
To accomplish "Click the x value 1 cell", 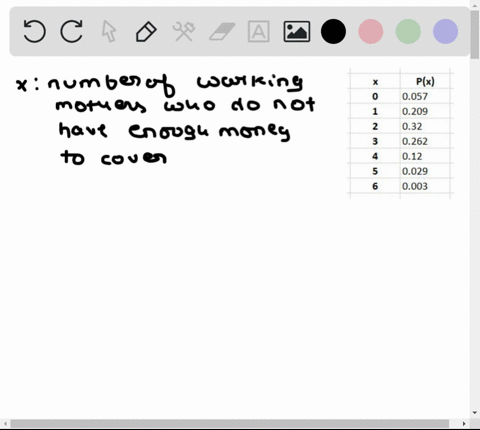I will click(x=375, y=111).
